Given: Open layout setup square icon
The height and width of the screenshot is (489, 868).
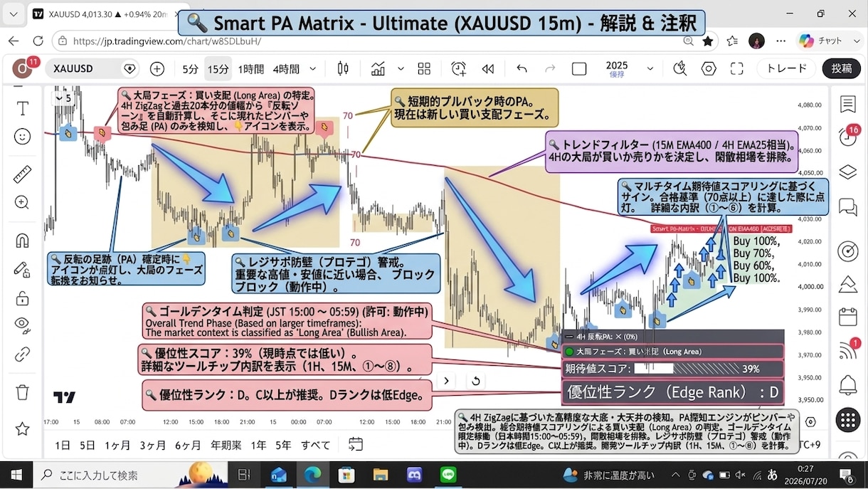Looking at the screenshot, I should [579, 69].
